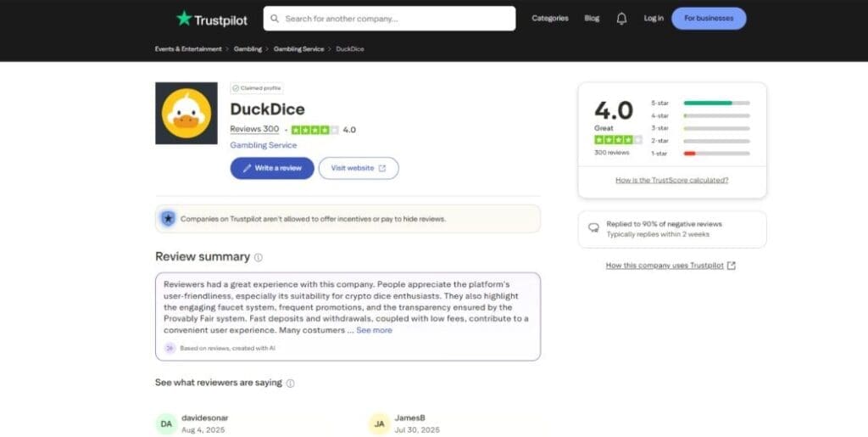Open the Categories menu
This screenshot has height=437, width=868.
tap(549, 19)
